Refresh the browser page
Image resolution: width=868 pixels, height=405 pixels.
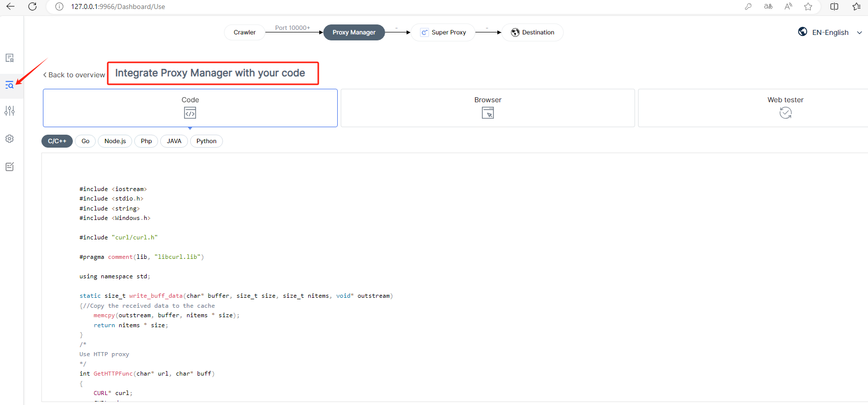tap(32, 6)
